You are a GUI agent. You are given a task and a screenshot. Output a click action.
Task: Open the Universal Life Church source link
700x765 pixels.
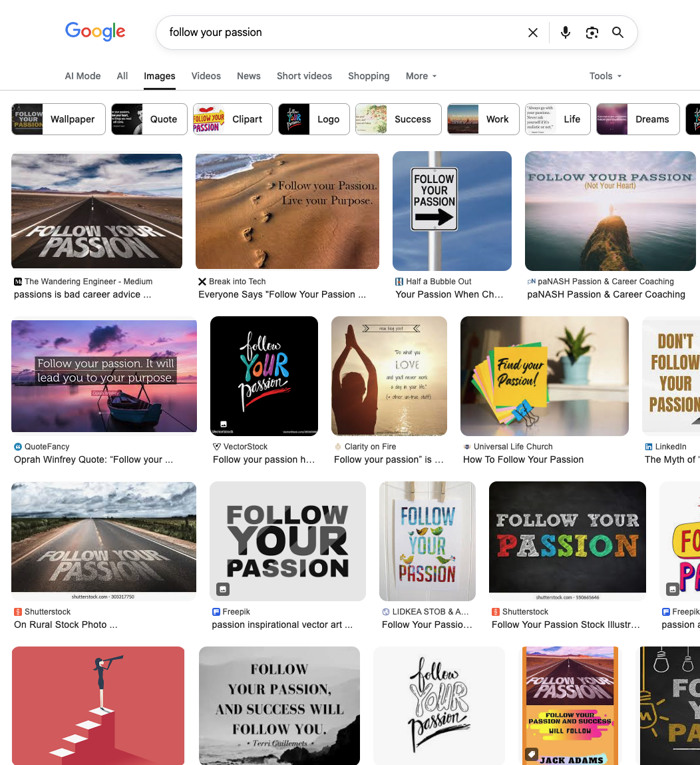(x=512, y=447)
